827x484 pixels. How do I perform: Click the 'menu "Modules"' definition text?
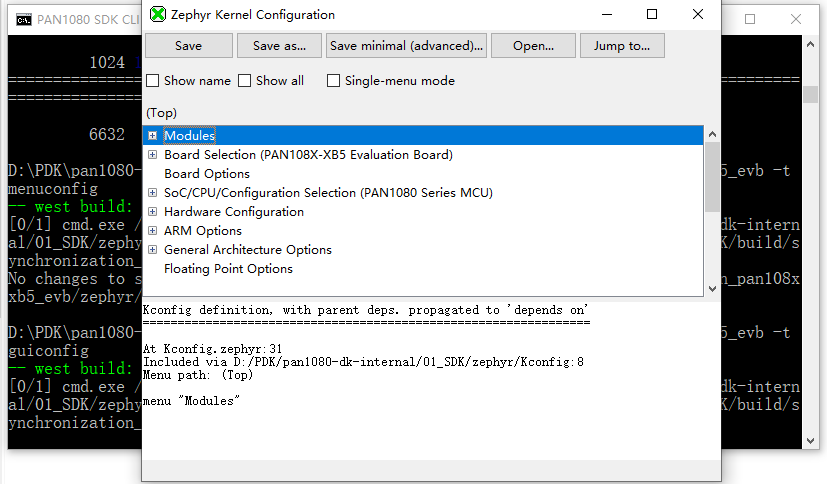point(191,401)
